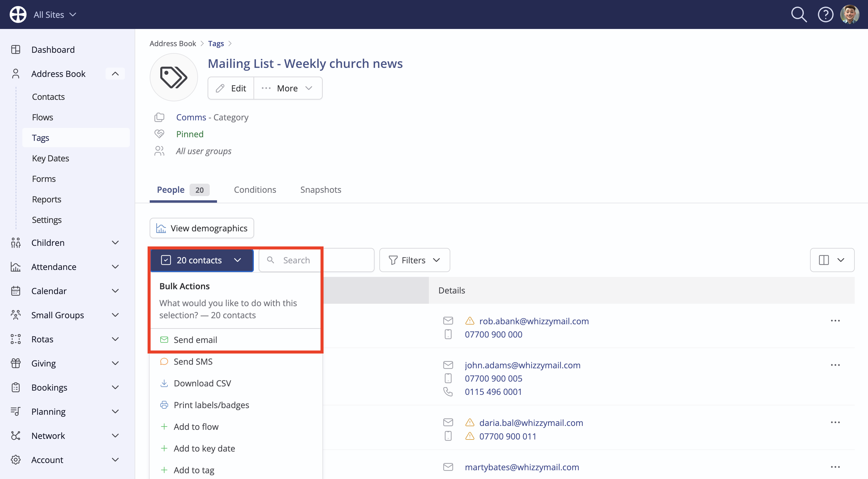The width and height of the screenshot is (868, 479).
Task: Click the Dashboard grid icon
Action: [x=16, y=49]
